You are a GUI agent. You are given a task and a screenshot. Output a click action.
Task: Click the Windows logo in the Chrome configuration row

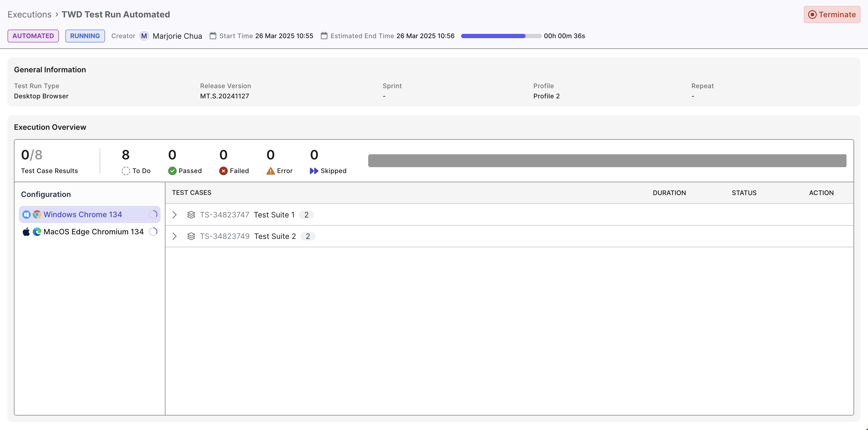point(27,214)
